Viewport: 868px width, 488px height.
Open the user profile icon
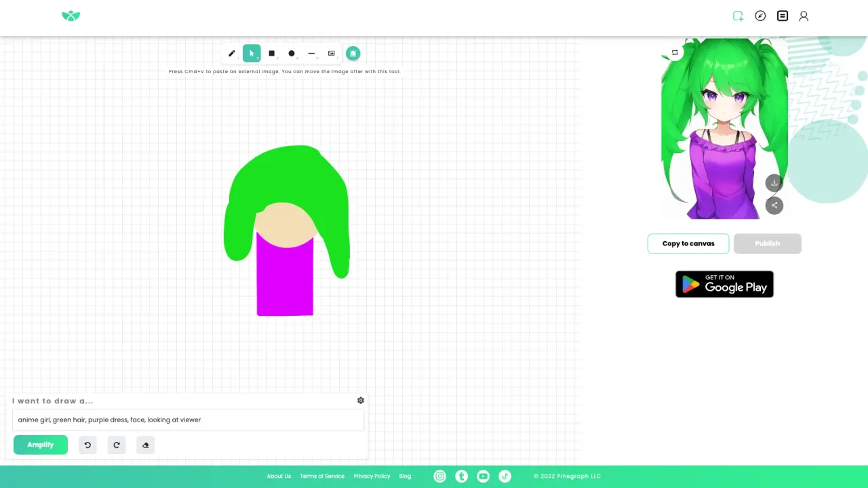click(804, 16)
